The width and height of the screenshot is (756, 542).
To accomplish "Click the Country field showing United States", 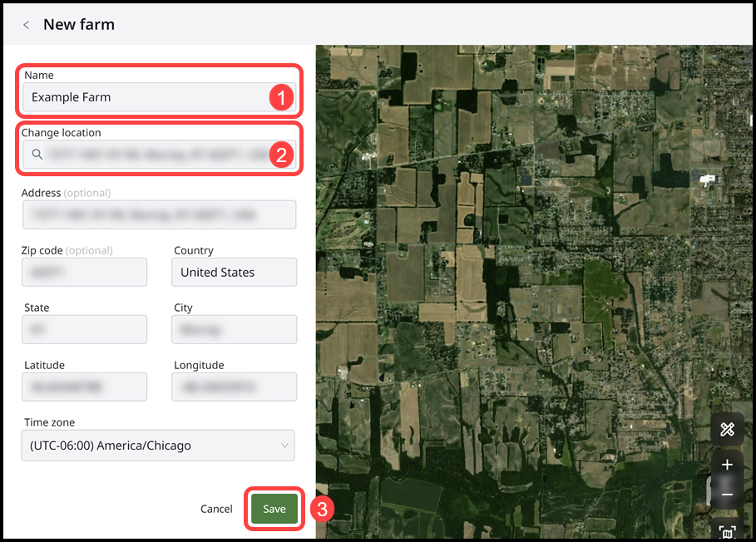I will pyautogui.click(x=234, y=272).
